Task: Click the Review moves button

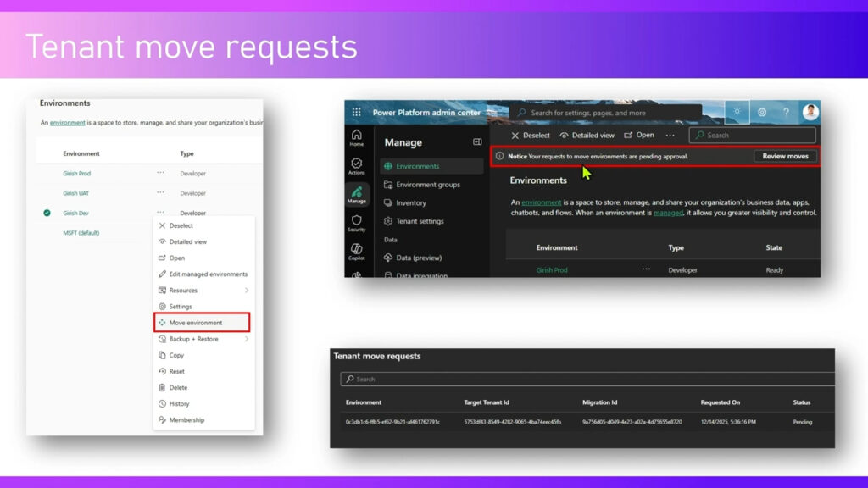Action: (785, 156)
